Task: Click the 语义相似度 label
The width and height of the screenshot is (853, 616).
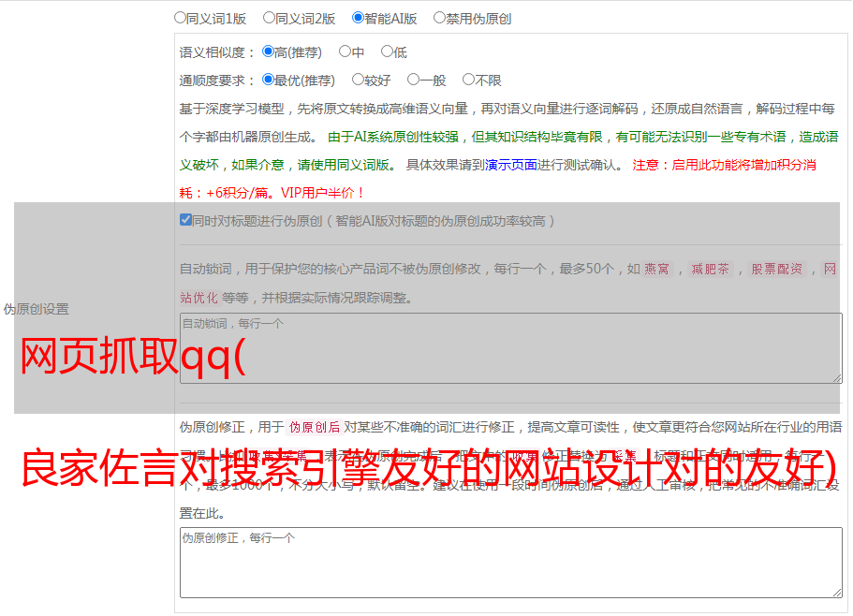Action: coord(216,52)
